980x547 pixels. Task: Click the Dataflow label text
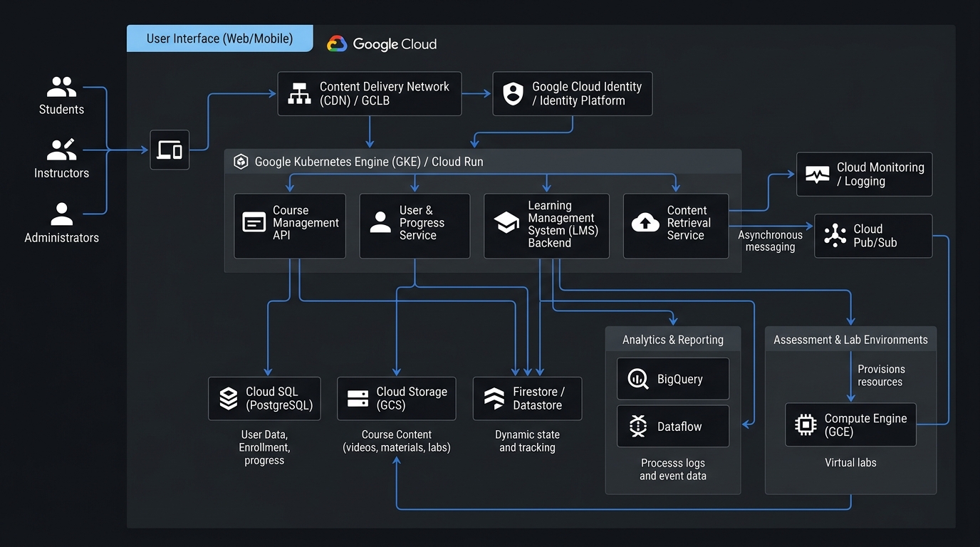click(x=679, y=427)
